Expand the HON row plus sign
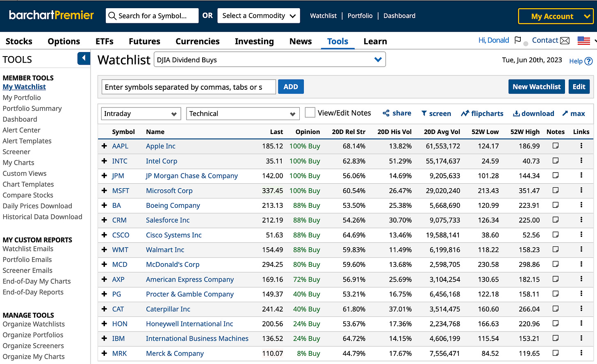 point(104,323)
